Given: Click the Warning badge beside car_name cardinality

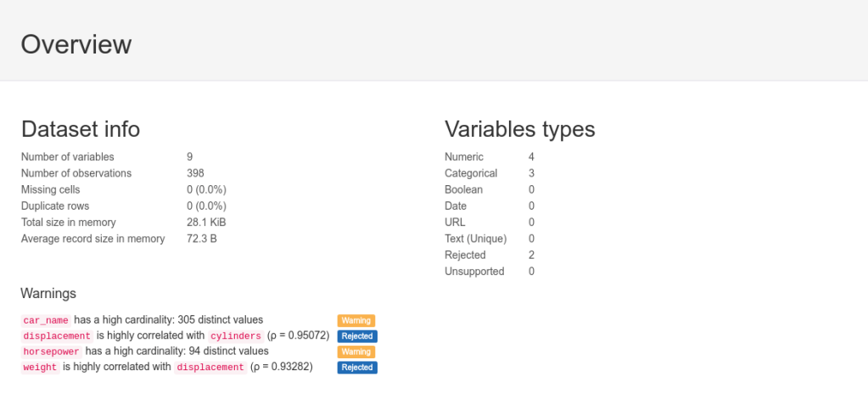Looking at the screenshot, I should click(x=356, y=320).
